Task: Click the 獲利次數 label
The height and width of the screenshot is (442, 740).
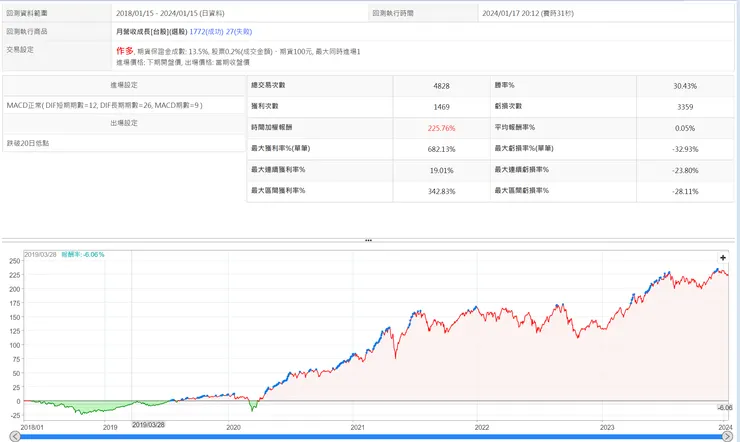Action: (265, 106)
